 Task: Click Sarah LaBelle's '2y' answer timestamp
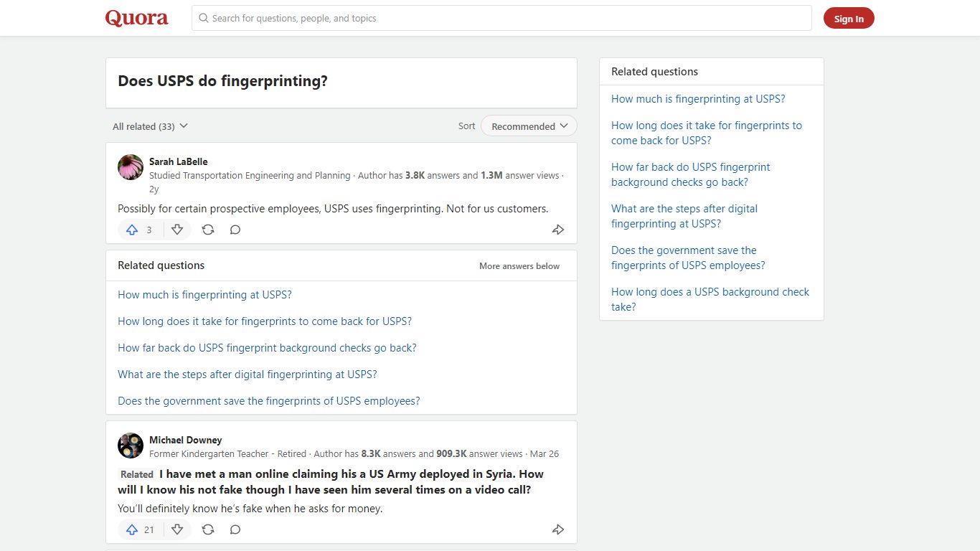click(154, 189)
